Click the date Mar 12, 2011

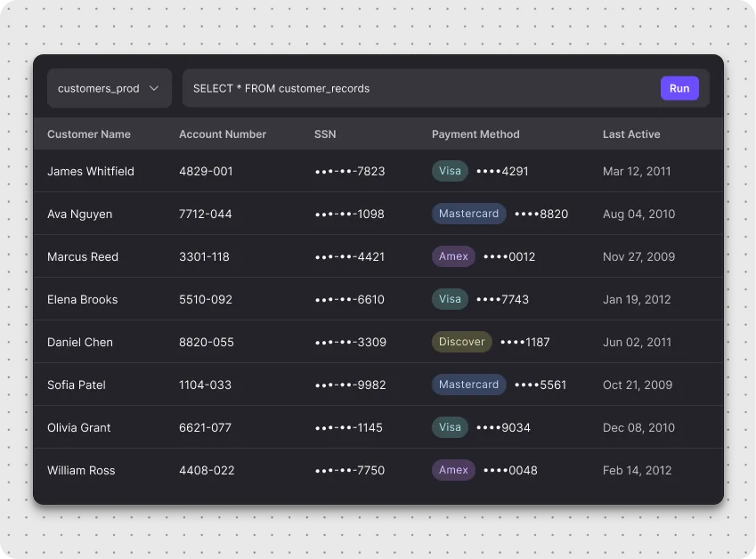pos(637,171)
